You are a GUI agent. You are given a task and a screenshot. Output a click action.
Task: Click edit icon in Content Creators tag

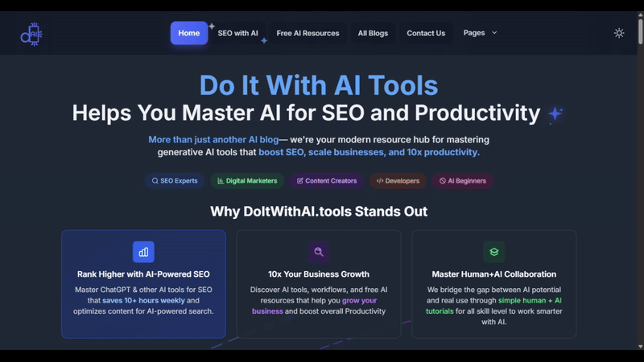(299, 180)
